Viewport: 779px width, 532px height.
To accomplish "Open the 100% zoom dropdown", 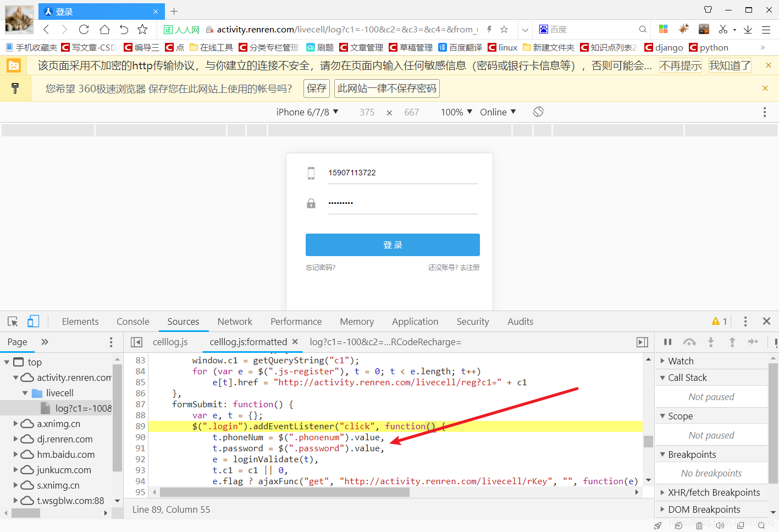I will coord(456,112).
